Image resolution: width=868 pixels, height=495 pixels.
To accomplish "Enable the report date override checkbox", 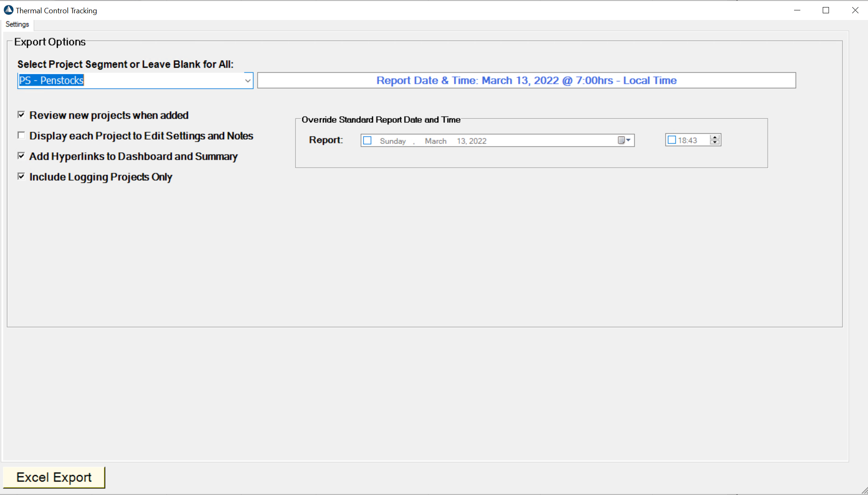I will pyautogui.click(x=368, y=141).
